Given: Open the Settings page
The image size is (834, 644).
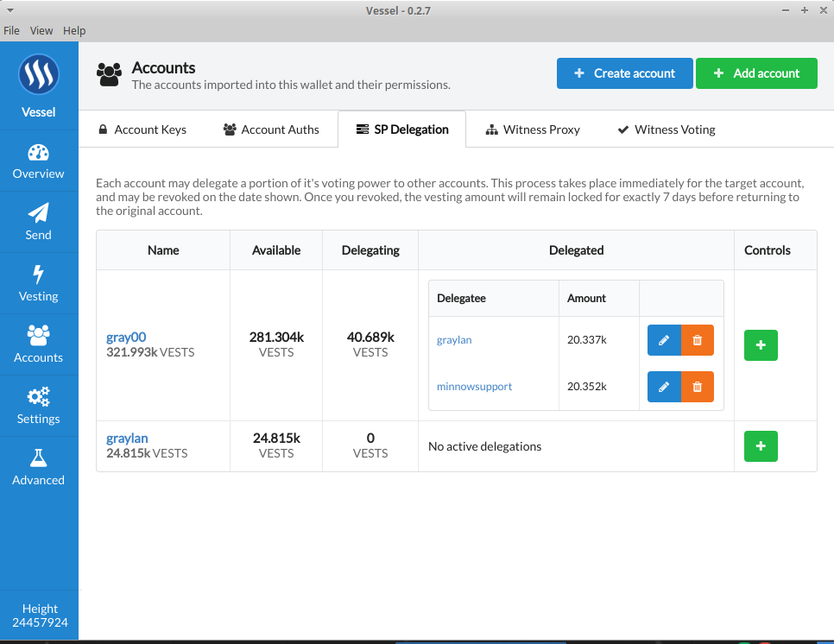Looking at the screenshot, I should pyautogui.click(x=38, y=406).
